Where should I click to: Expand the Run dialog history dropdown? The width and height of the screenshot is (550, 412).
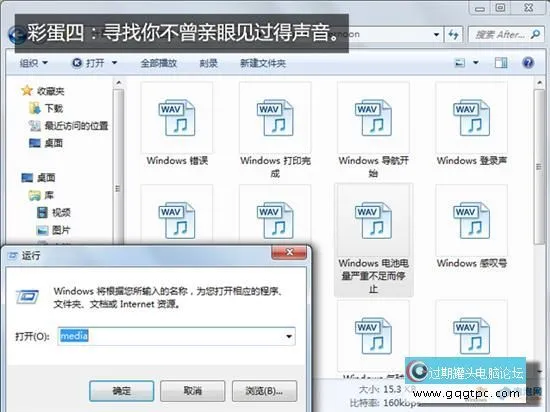tap(289, 336)
